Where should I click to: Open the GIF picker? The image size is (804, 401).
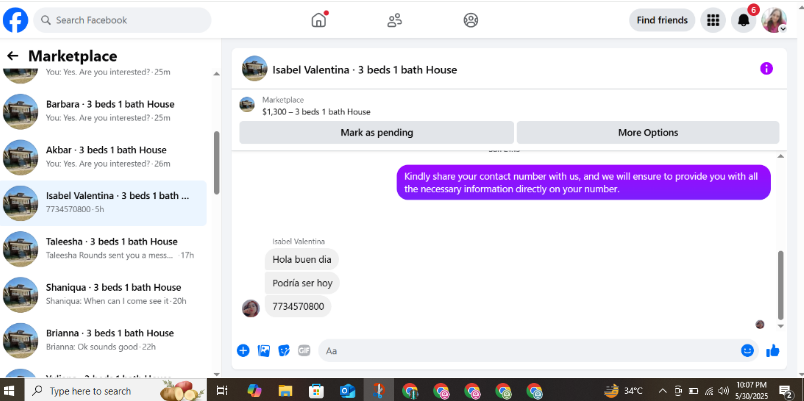click(x=304, y=351)
